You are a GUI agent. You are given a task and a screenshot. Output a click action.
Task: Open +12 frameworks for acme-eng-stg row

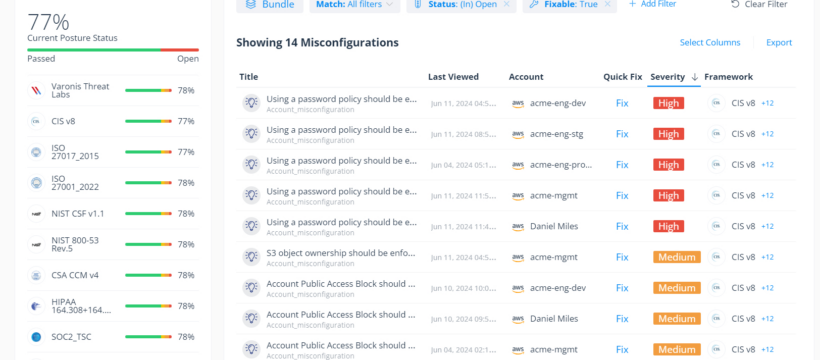pos(767,134)
